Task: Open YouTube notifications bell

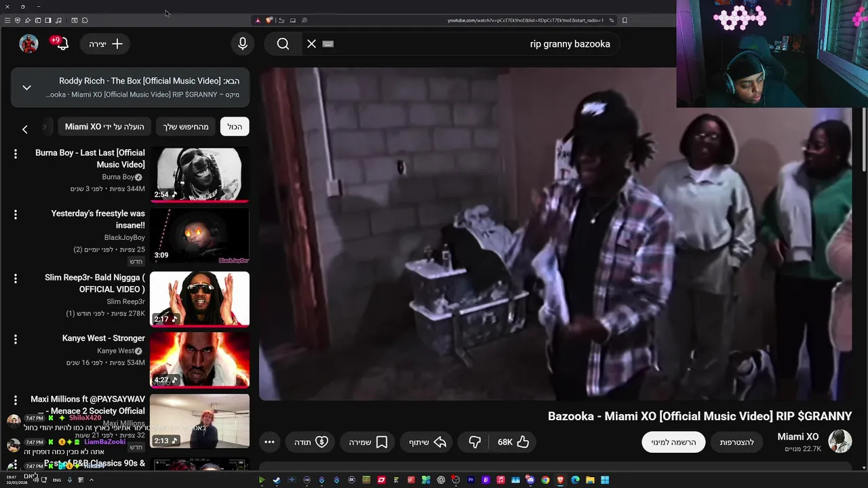Action: (x=62, y=44)
